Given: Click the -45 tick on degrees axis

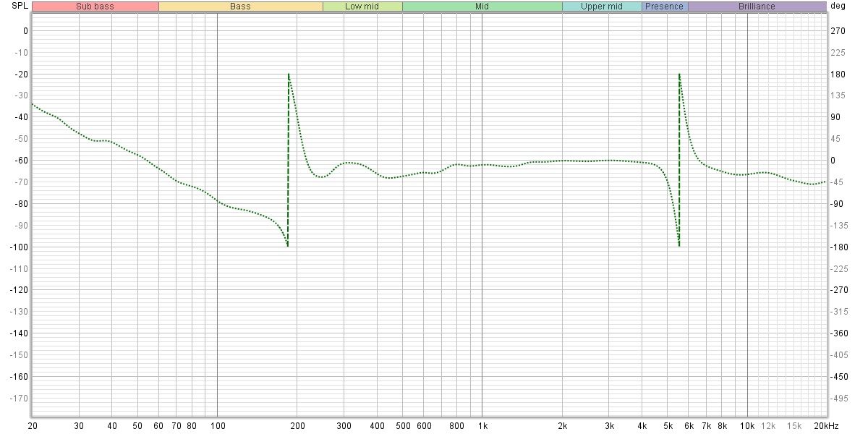Looking at the screenshot, I should [x=838, y=182].
